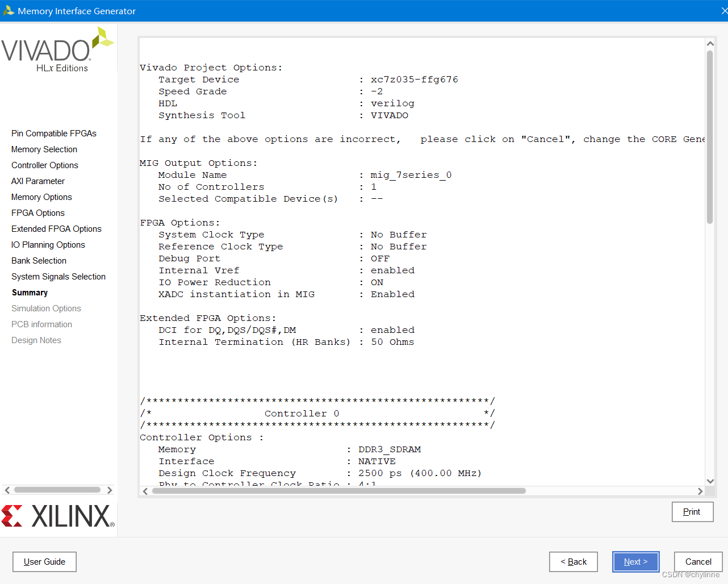
Task: Click the vertical scrollbar thumb of summary
Action: pos(710,137)
